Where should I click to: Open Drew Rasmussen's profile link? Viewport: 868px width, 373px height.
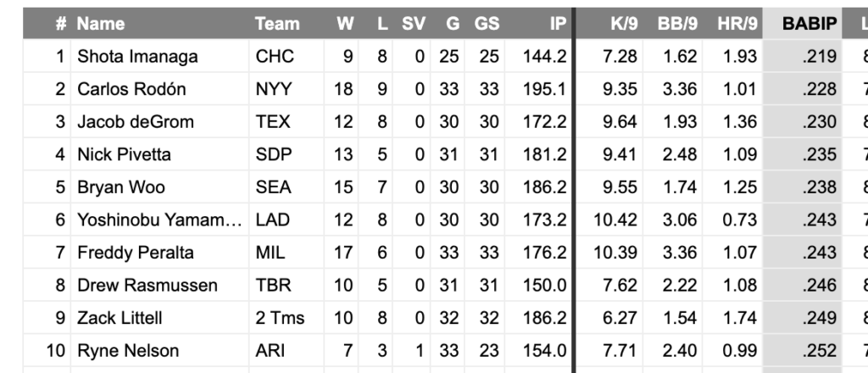click(x=147, y=286)
